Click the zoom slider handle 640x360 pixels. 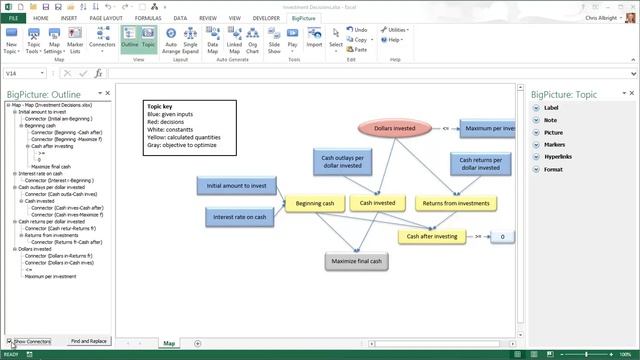pyautogui.click(x=587, y=354)
